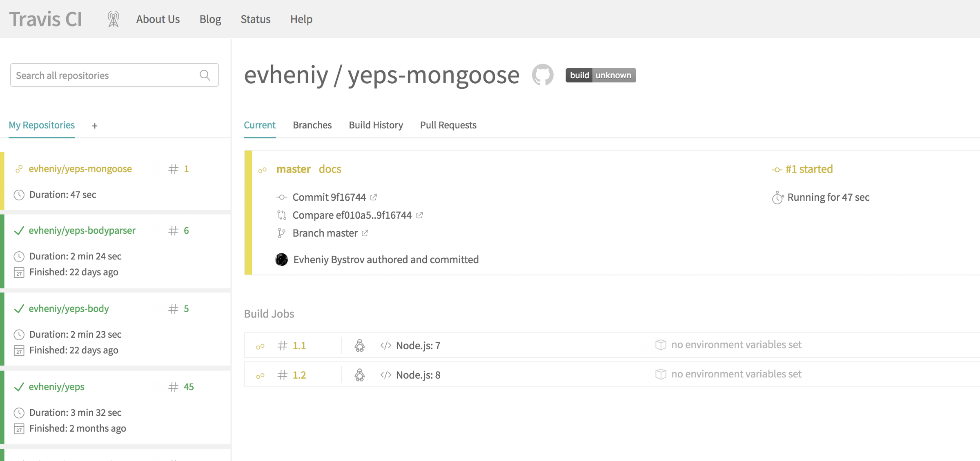Open the Build History tab

(376, 125)
